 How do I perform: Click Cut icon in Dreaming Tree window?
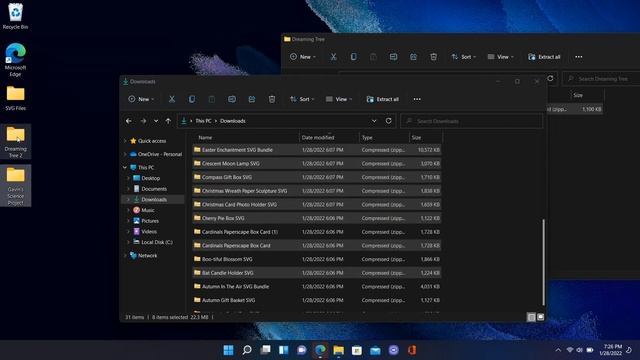coord(333,57)
